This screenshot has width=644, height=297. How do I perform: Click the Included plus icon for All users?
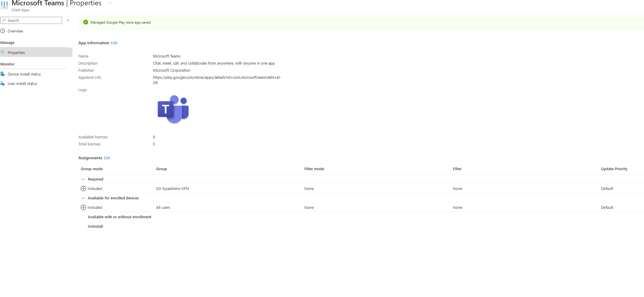83,207
